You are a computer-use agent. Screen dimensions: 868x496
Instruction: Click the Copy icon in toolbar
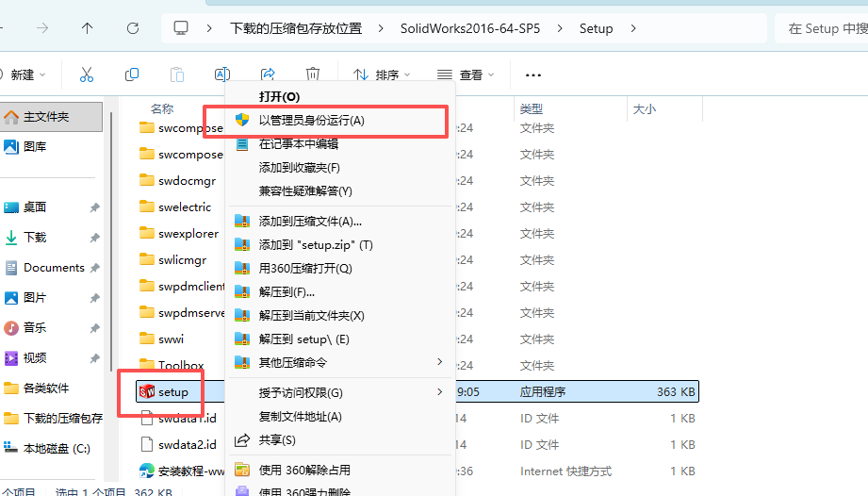132,74
